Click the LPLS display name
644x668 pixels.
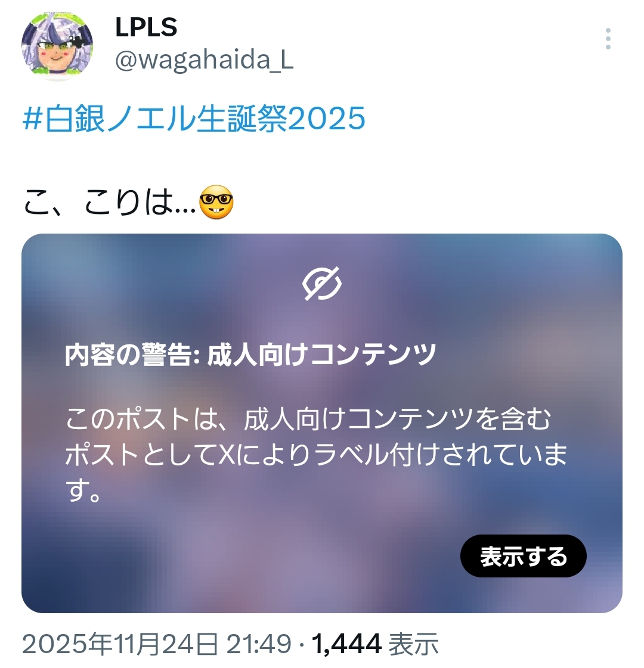pos(146,27)
